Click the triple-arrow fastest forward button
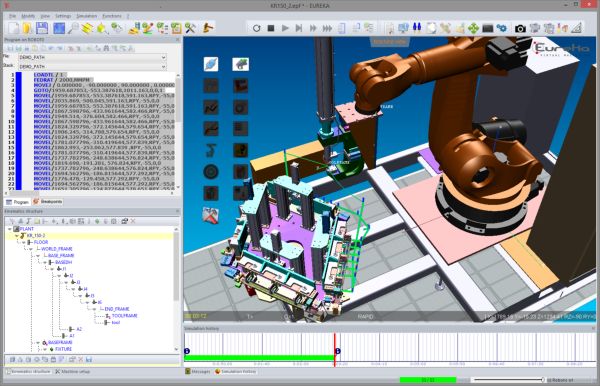600x386 pixels. (327, 28)
